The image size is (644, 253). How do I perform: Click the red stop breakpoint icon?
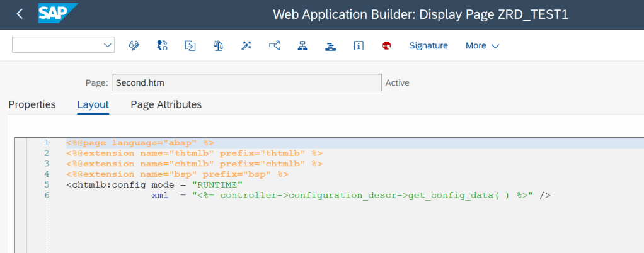386,45
